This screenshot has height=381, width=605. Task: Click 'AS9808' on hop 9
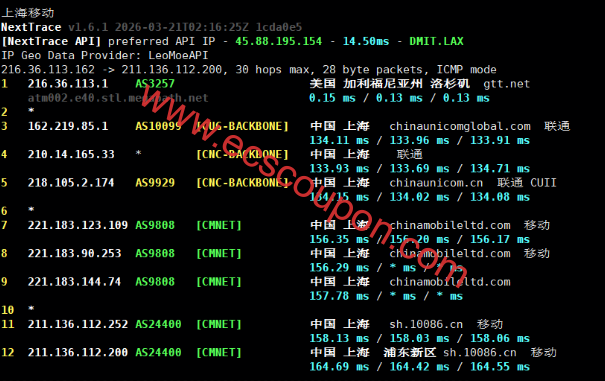(x=155, y=282)
